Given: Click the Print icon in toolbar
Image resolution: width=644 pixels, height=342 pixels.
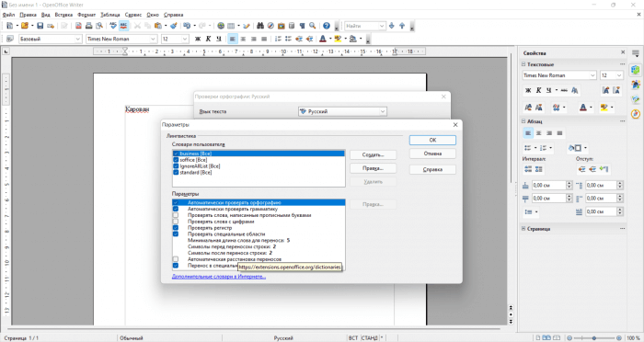Looking at the screenshot, I should point(88,26).
